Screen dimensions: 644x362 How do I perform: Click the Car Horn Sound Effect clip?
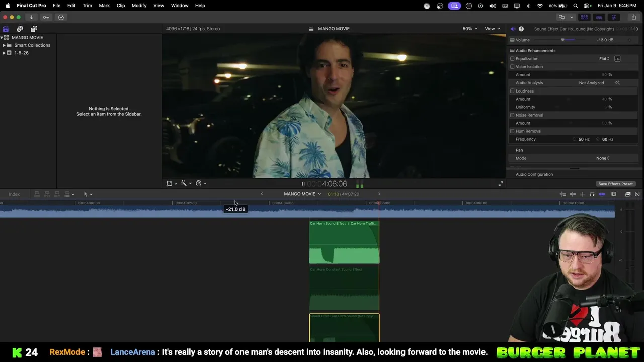(x=344, y=242)
